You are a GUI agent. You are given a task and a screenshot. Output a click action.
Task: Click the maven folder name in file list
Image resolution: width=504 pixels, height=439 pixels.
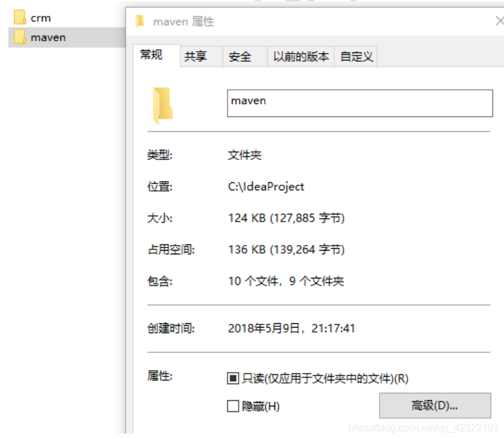click(48, 38)
